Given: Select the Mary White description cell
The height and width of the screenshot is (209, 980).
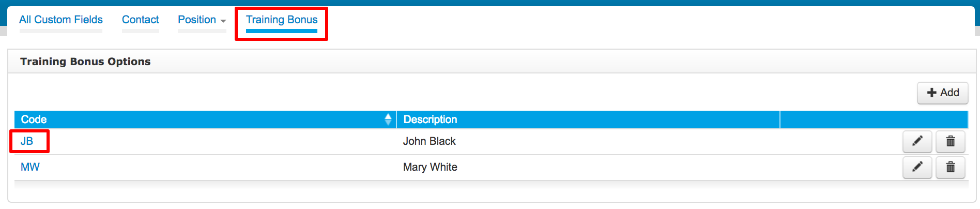Looking at the screenshot, I should 430,167.
